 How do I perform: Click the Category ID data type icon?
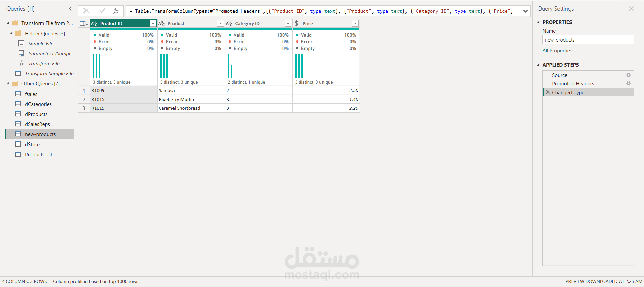click(x=229, y=23)
